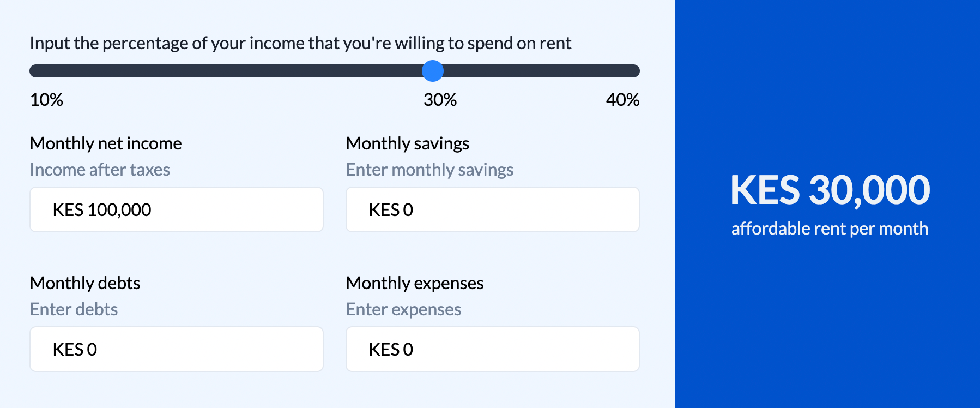
Task: Focus the Monthly debts input field
Action: click(x=176, y=349)
